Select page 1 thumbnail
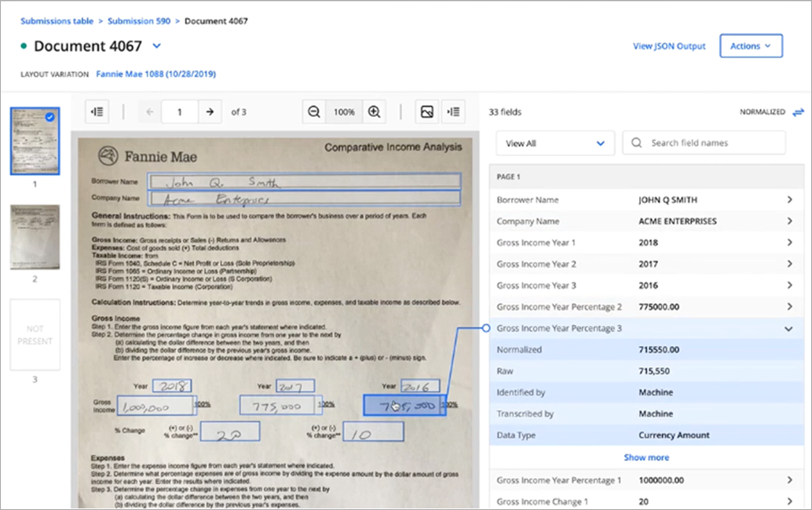This screenshot has height=510, width=812. 35,140
